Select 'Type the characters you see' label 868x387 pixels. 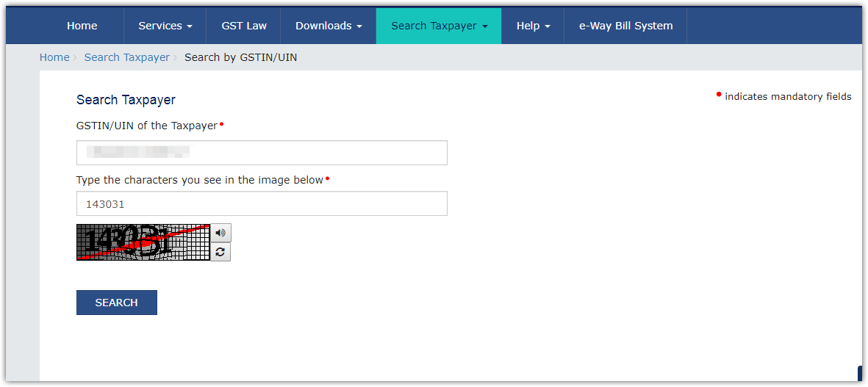(x=199, y=180)
